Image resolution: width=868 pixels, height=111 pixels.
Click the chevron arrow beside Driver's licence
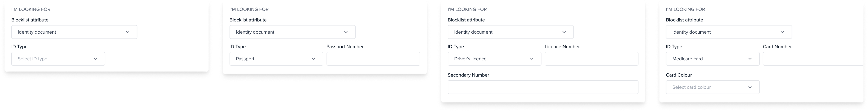click(x=532, y=59)
